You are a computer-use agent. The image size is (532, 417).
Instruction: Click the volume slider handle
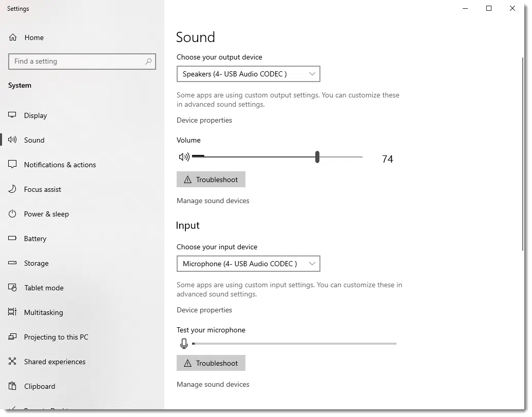pos(317,157)
